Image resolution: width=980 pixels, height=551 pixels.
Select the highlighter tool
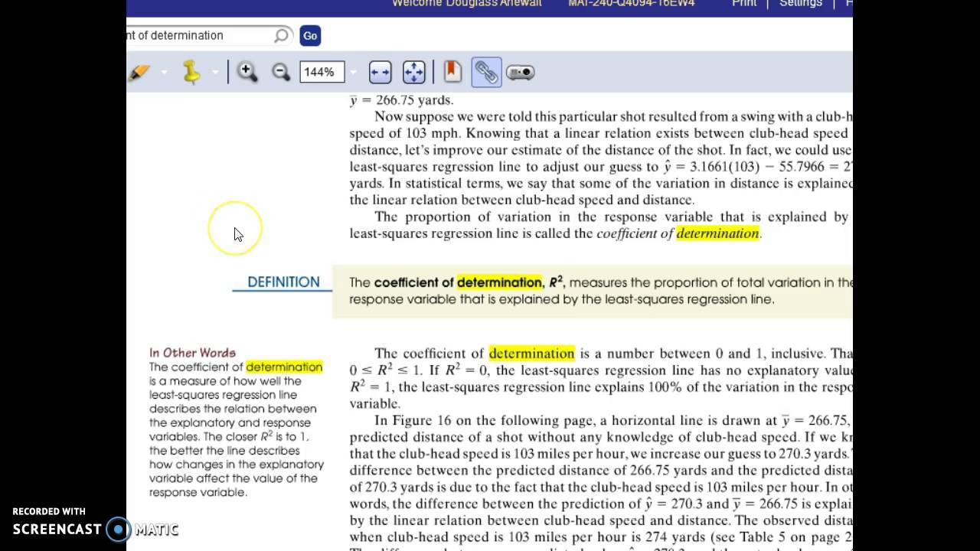coord(139,73)
